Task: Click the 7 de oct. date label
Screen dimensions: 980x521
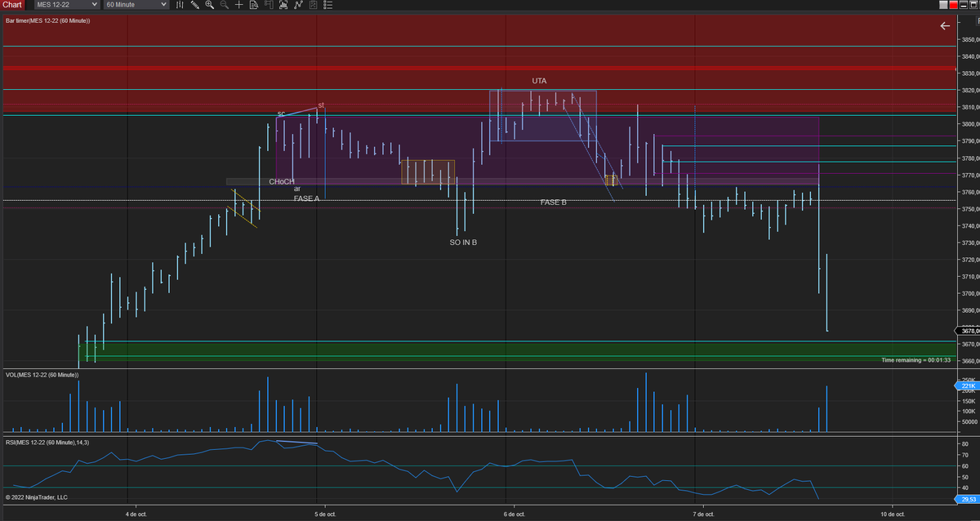Action: click(x=703, y=514)
